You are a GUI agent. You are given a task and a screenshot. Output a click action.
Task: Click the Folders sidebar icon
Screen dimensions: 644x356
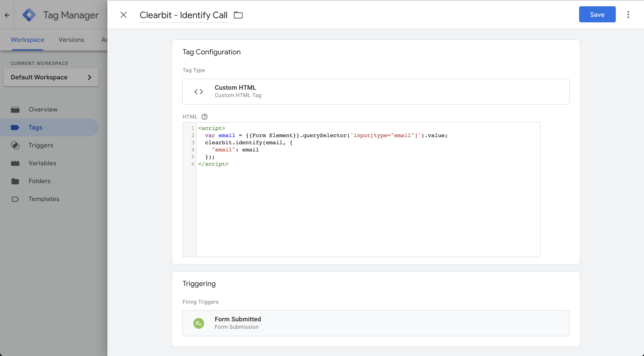click(x=15, y=181)
